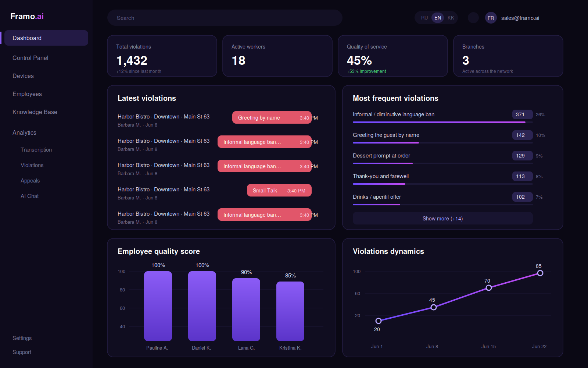Switch language to KK
This screenshot has height=368, width=588.
[451, 18]
